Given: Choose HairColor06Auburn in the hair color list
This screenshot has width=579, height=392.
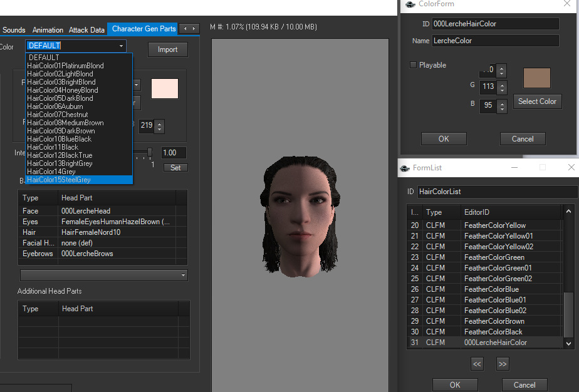Looking at the screenshot, I should pyautogui.click(x=55, y=106).
